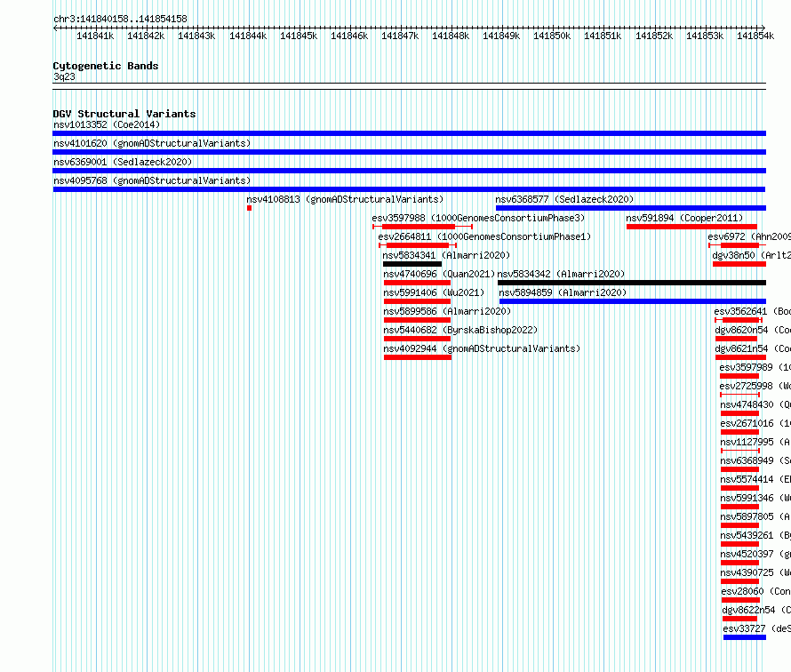Select the blue nsv5894859 variant bar
791x672 pixels.
coord(633,301)
